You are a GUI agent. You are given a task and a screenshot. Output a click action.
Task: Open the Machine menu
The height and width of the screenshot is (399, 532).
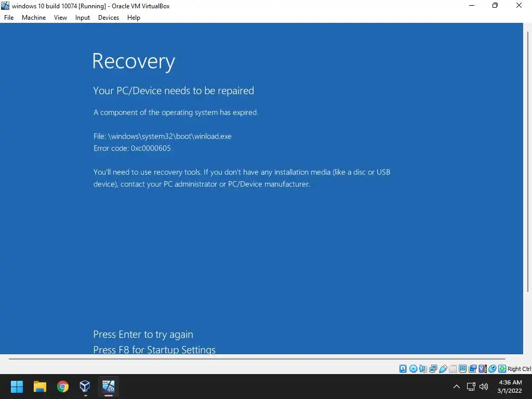(x=34, y=18)
